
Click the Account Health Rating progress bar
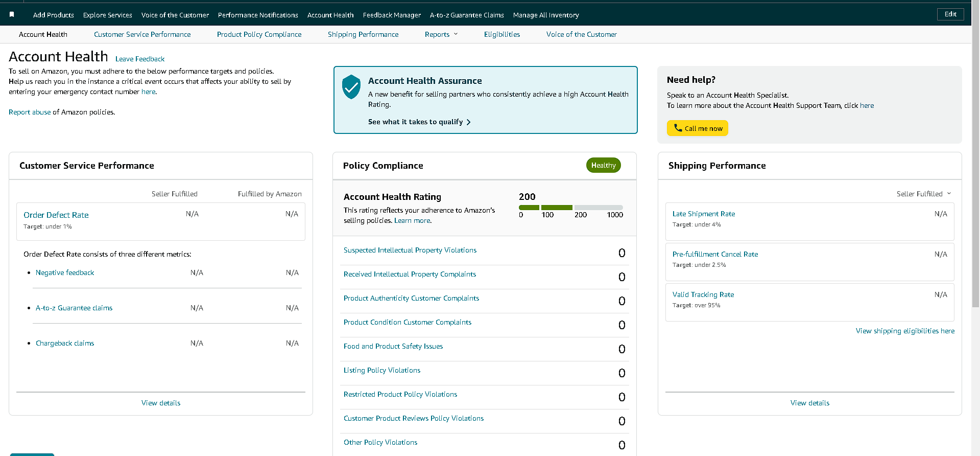click(571, 208)
